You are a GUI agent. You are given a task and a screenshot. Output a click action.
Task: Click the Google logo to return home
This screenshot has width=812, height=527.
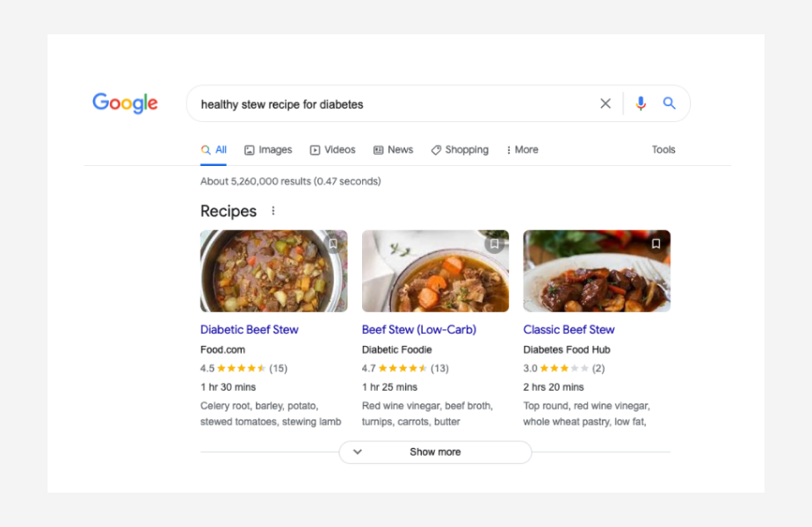pos(125,103)
